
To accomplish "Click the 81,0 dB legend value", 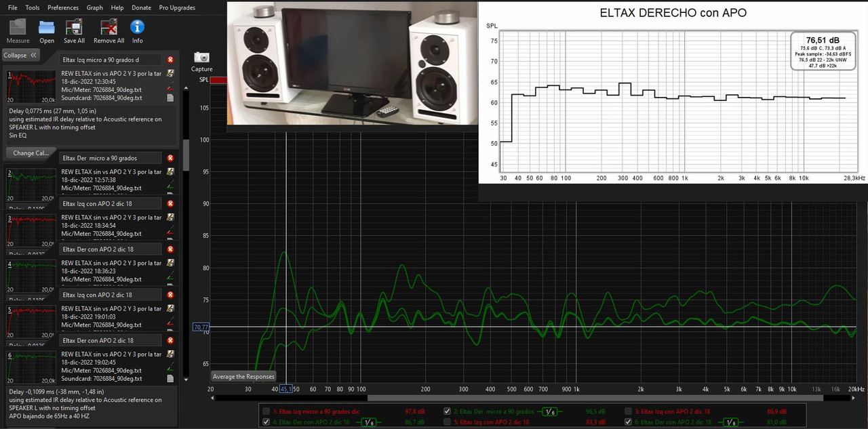I will (x=777, y=422).
